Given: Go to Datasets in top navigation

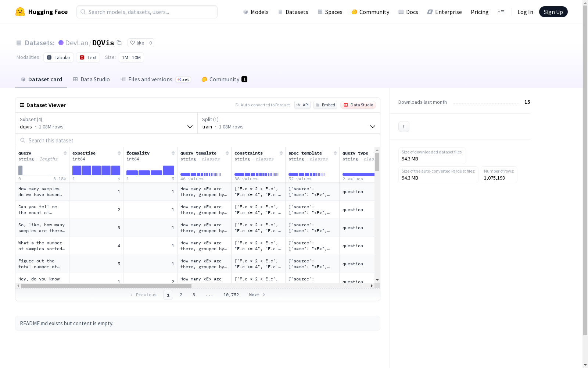Looking at the screenshot, I should click(x=293, y=12).
